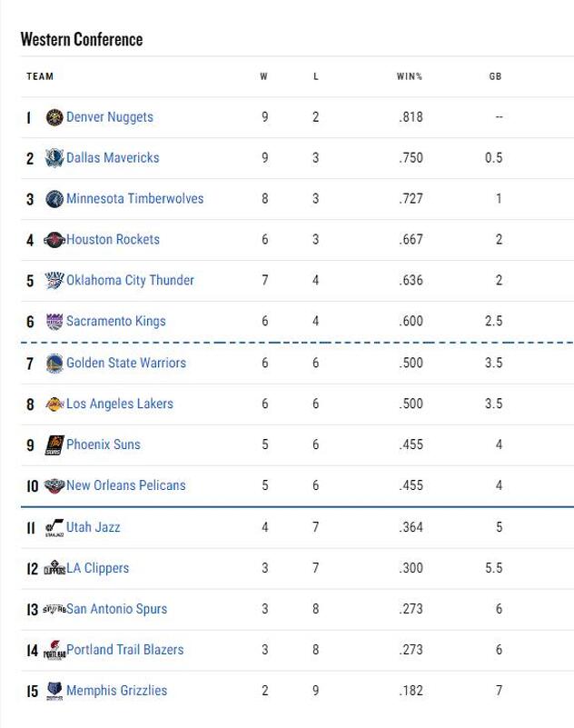This screenshot has height=728, width=574.
Task: Click the Oklahoma City Thunder logo
Action: [x=54, y=281]
